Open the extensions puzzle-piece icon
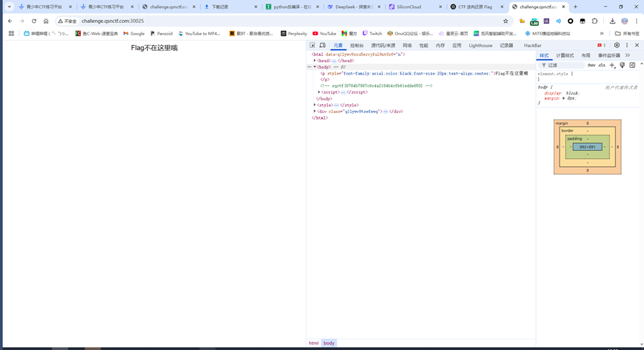The width and height of the screenshot is (644, 350). [x=595, y=21]
